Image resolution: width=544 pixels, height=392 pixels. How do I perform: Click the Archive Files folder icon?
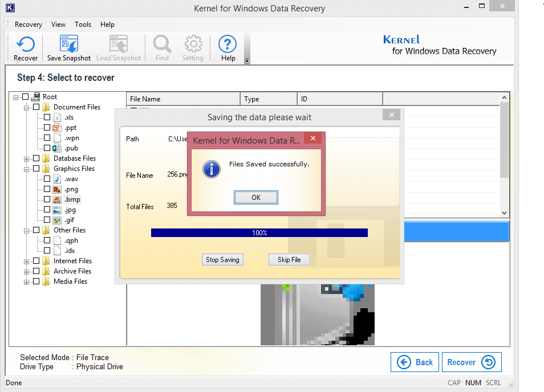pos(46,271)
